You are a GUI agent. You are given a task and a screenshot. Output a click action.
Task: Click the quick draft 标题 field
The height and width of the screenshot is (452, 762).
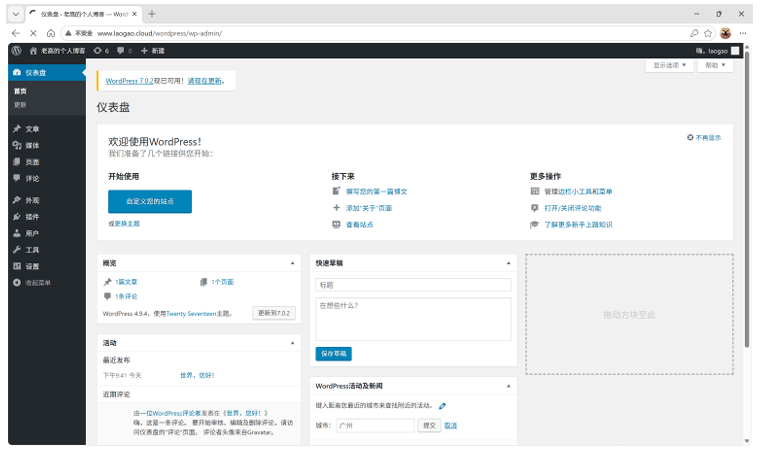pos(413,285)
